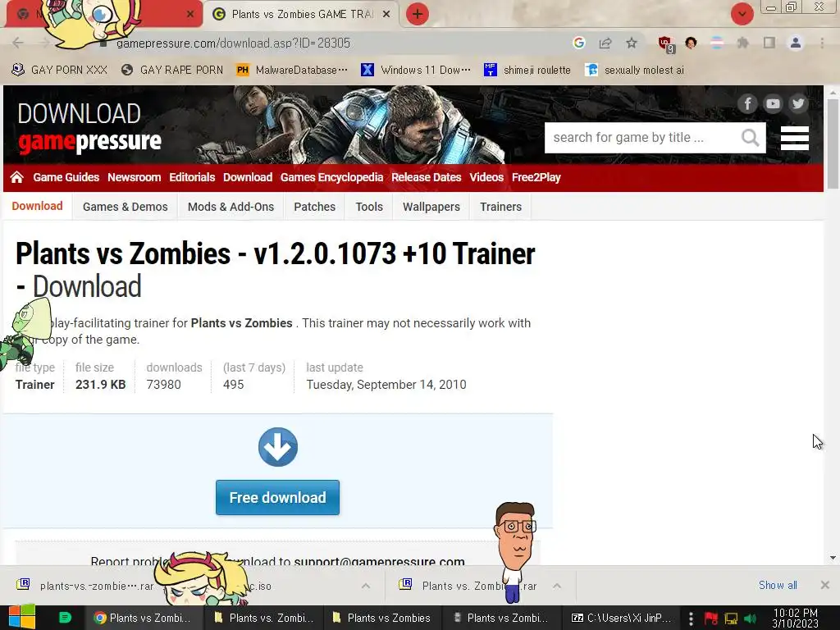The height and width of the screenshot is (630, 840).
Task: Click the gamepressure Twitter icon
Action: click(x=798, y=103)
